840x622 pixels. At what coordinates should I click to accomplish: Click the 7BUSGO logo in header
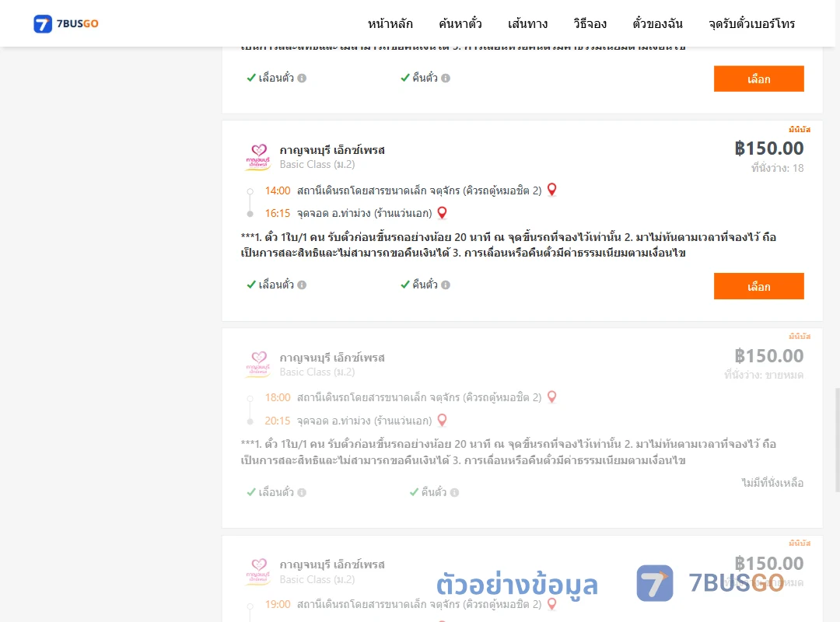click(66, 23)
